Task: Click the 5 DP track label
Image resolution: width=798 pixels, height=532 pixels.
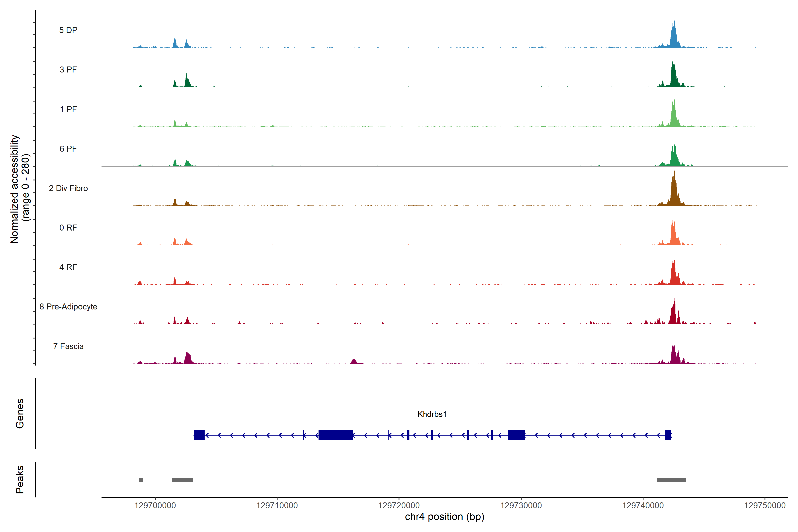Action: coord(68,30)
